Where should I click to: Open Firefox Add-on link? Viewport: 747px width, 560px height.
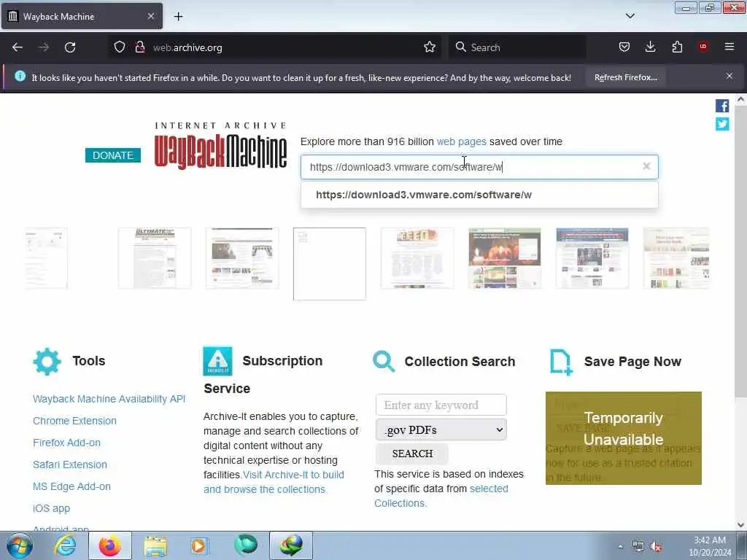tap(66, 443)
